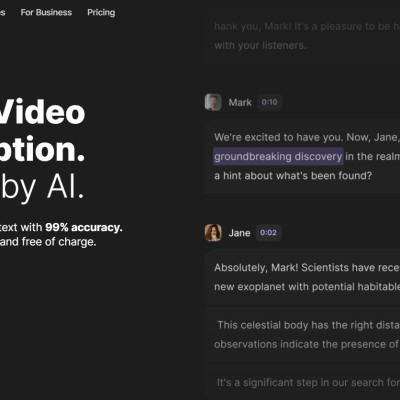Screen dimensions: 400x400
Task: Click 'It's a significant step in our search' line
Action: [308, 382]
